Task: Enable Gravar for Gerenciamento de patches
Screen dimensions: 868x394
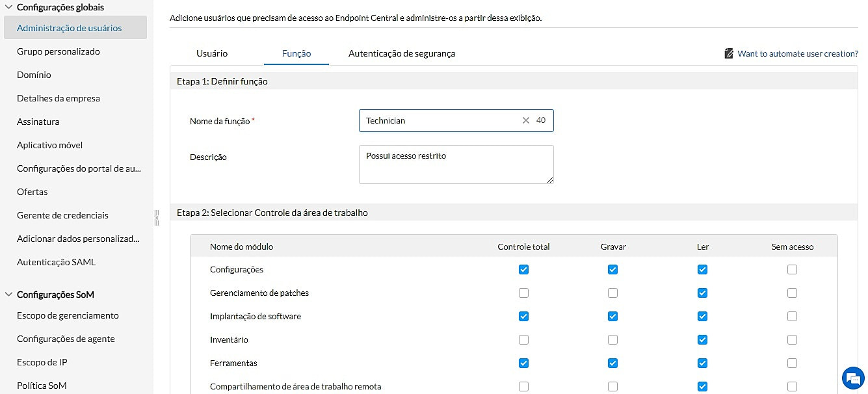Action: [x=612, y=293]
